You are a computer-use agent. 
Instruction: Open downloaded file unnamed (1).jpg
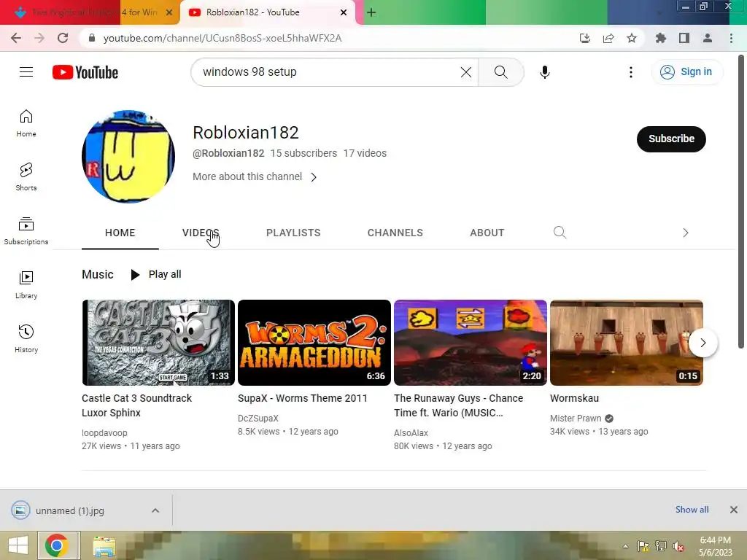[x=69, y=510]
